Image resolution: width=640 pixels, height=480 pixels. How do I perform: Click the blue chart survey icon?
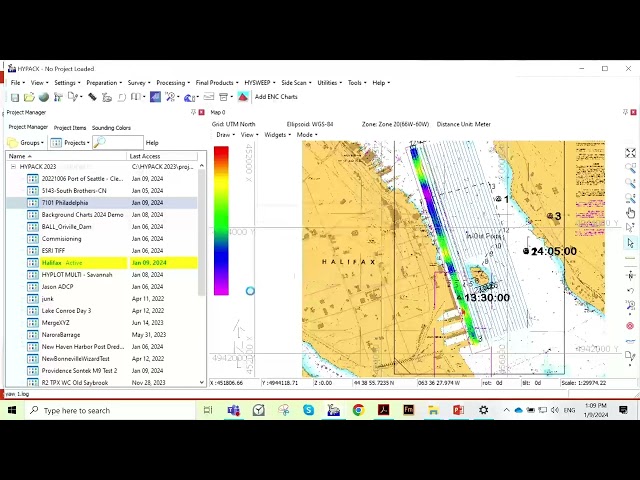(155, 97)
